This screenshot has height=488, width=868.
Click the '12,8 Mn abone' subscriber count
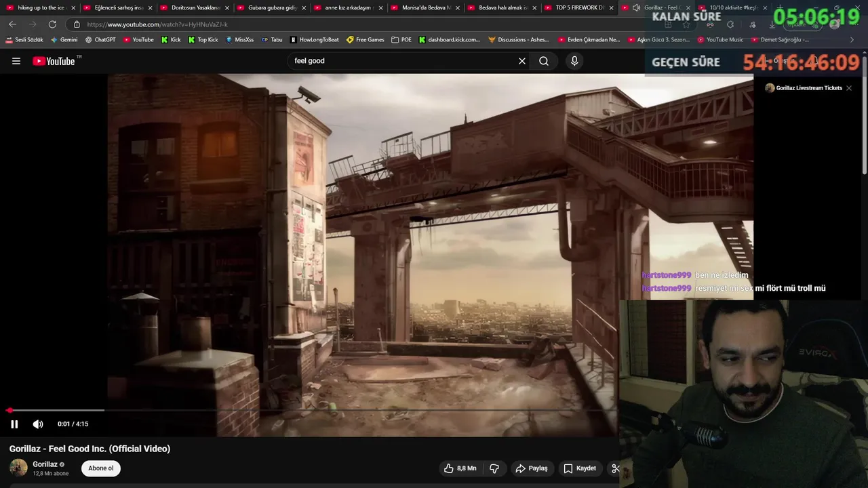(x=51, y=474)
